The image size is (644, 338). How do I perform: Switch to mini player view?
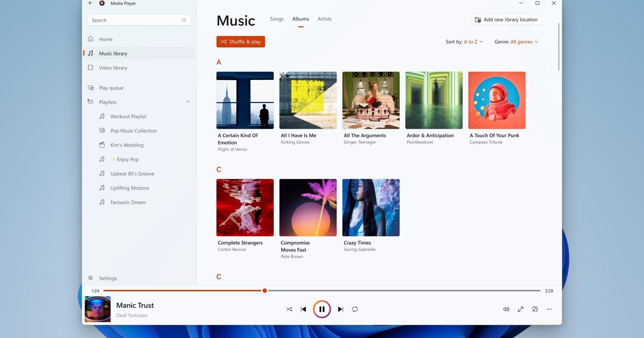pos(535,310)
